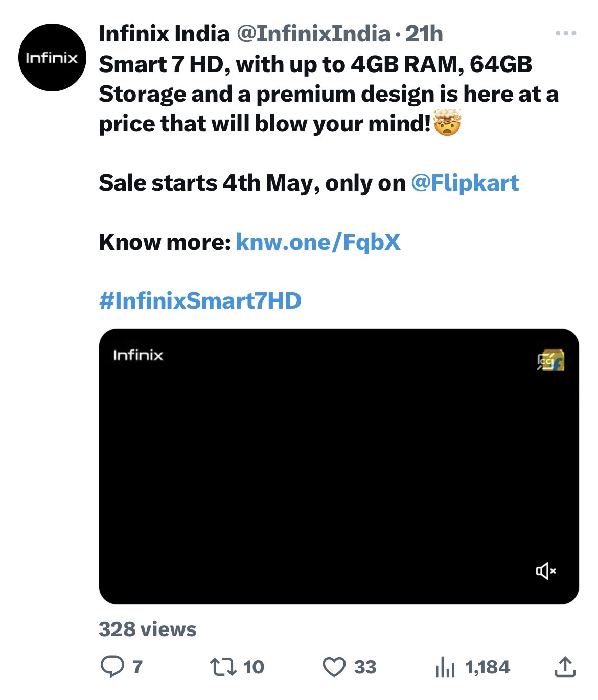Share the tweet using the upload arrow icon
This screenshot has height=700, width=598.
point(565,667)
